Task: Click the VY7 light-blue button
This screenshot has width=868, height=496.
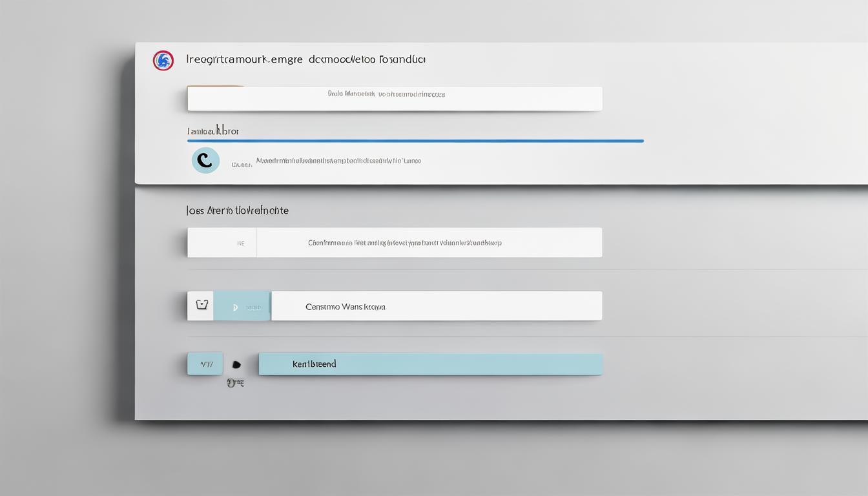Action: pos(205,364)
